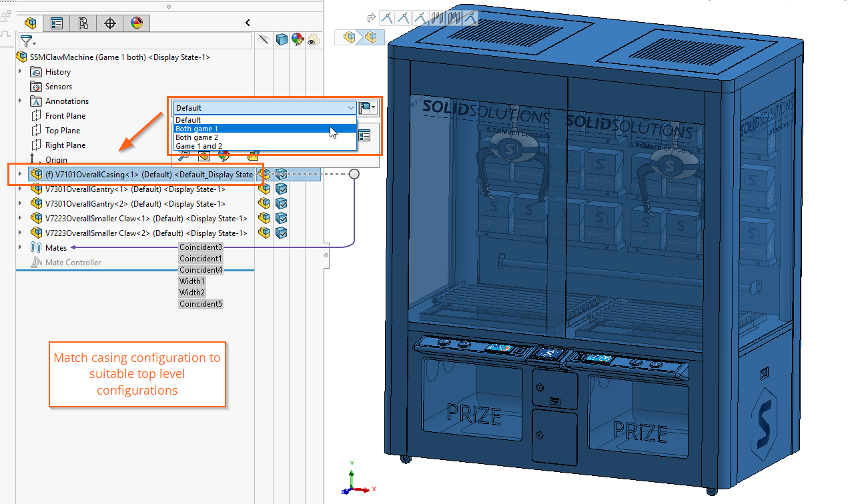This screenshot has width=852, height=504.
Task: Select the Coincident3 mate entry
Action: (201, 247)
